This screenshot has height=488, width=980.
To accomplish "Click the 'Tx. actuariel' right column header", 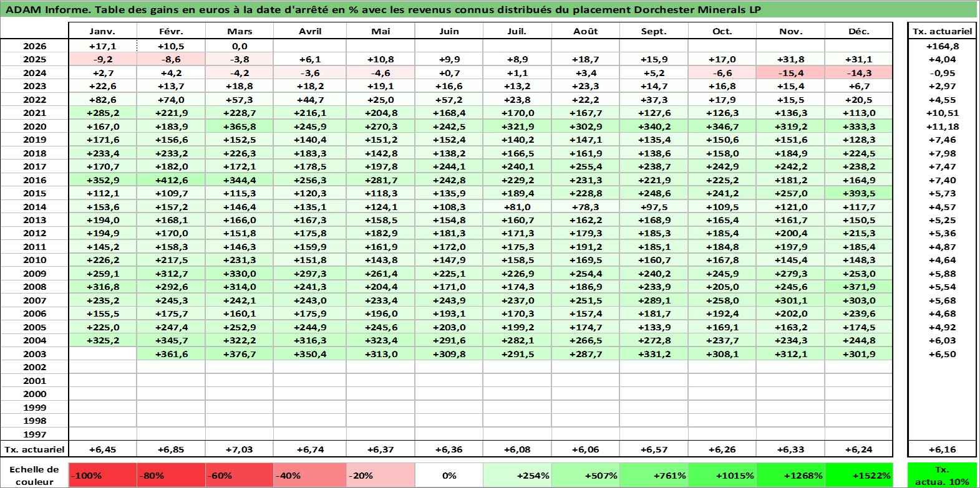I will point(942,31).
